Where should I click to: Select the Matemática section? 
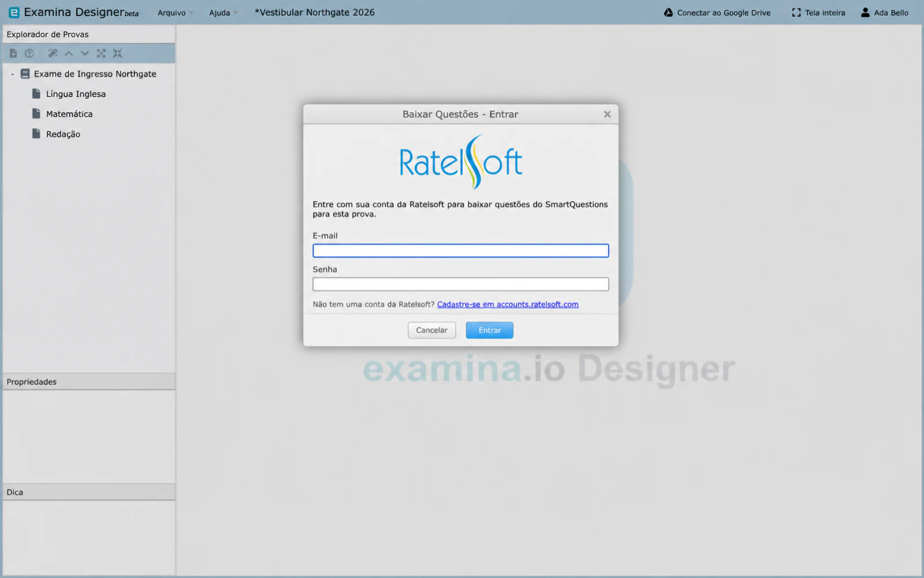tap(69, 114)
